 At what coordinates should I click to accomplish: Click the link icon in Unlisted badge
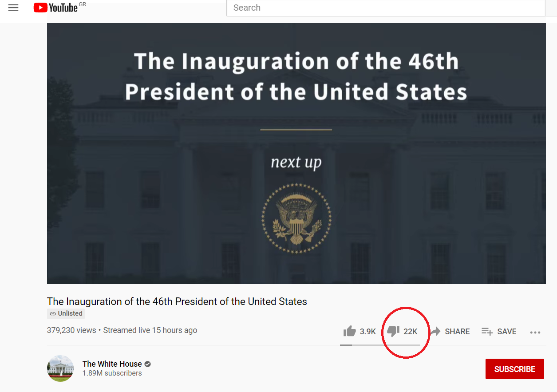53,313
